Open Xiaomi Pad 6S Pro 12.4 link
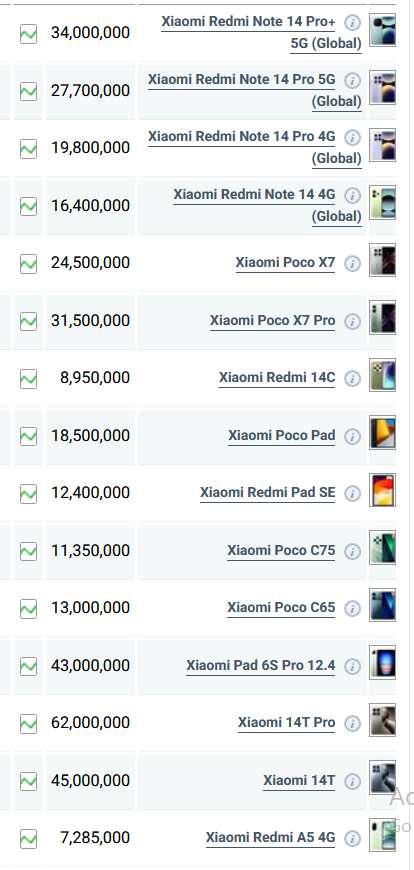Image resolution: width=414 pixels, height=870 pixels. click(x=260, y=665)
